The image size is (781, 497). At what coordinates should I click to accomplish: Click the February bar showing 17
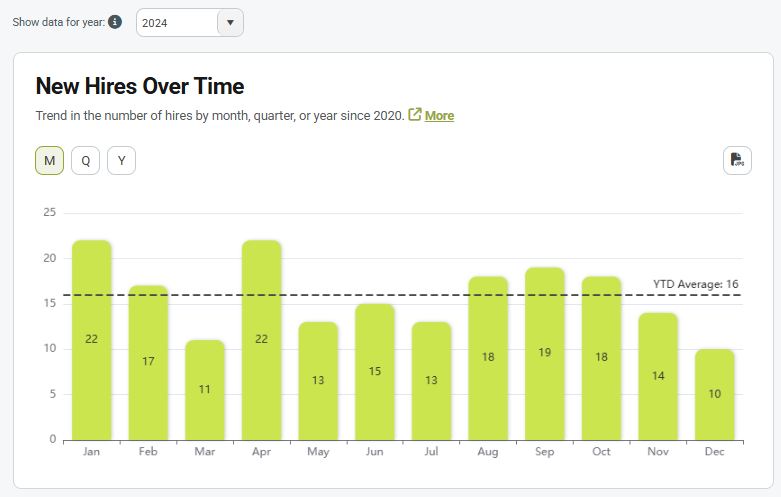(148, 362)
